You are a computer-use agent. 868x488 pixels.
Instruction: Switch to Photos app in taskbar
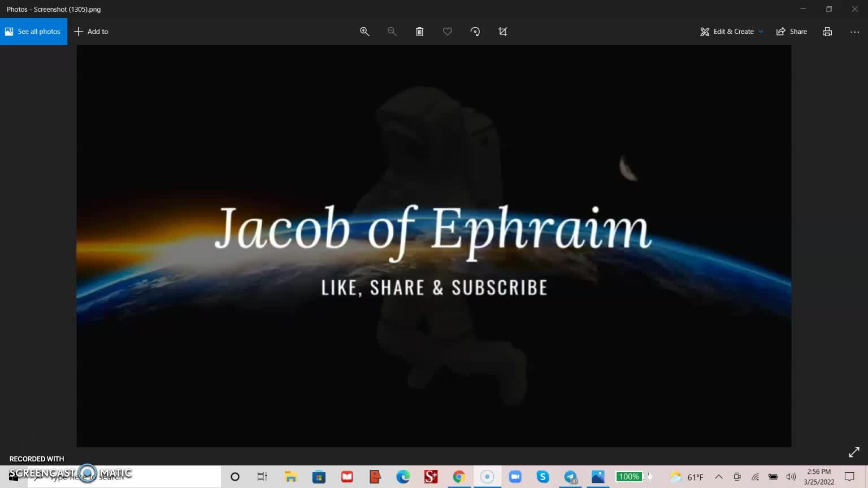pos(598,477)
